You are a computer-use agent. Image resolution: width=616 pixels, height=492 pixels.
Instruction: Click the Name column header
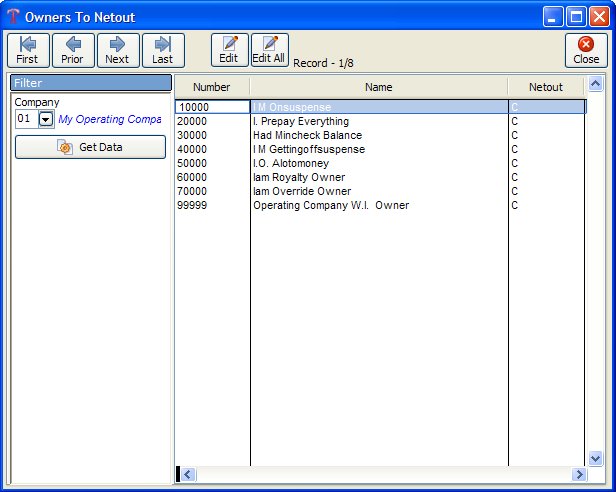pyautogui.click(x=379, y=87)
